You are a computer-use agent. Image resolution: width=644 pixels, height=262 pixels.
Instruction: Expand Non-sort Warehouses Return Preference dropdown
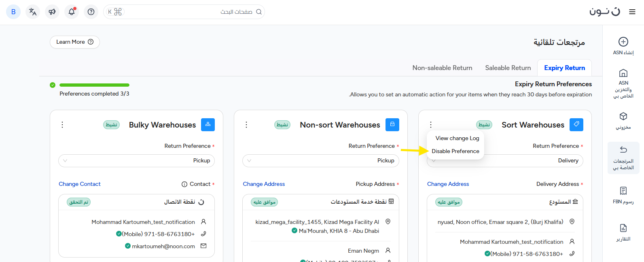(320, 161)
